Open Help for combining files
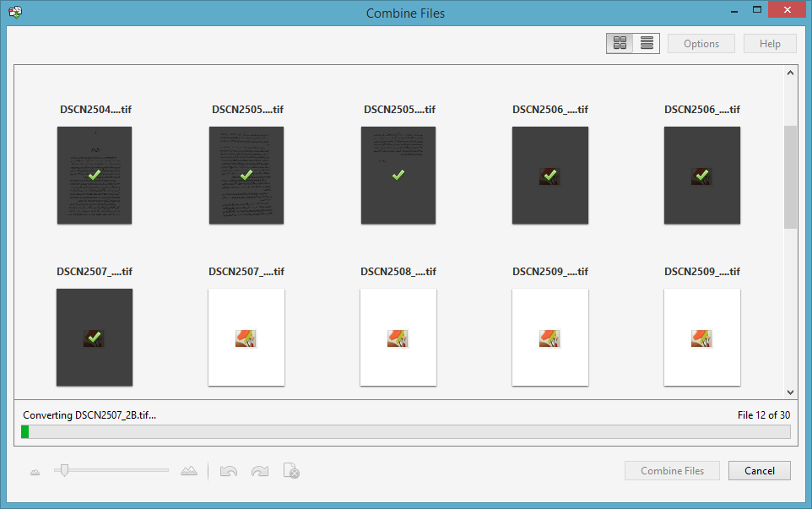Viewport: 812px width, 509px height. tap(770, 42)
